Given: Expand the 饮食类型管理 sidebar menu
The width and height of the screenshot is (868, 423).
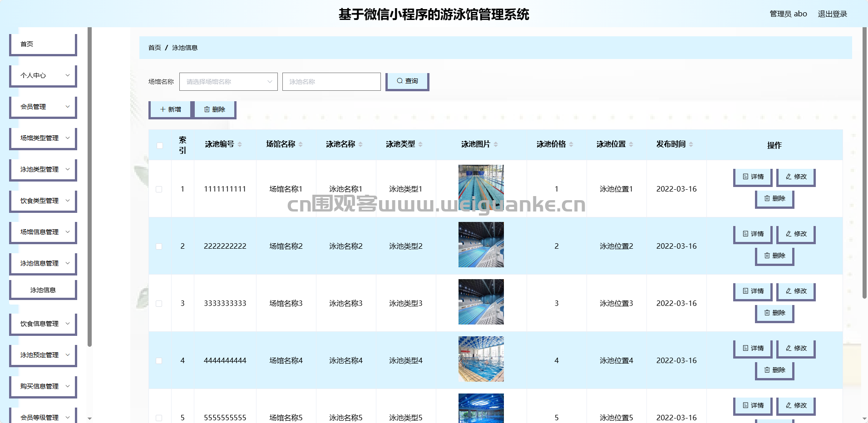Looking at the screenshot, I should click(43, 201).
